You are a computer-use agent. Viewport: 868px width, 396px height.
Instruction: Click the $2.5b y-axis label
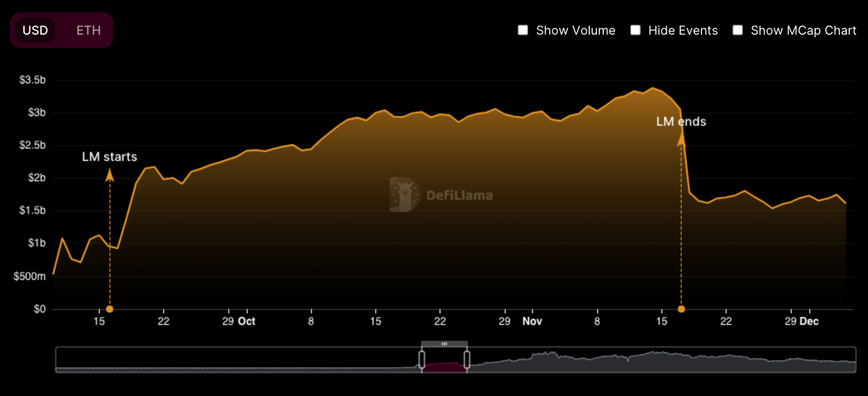33,146
